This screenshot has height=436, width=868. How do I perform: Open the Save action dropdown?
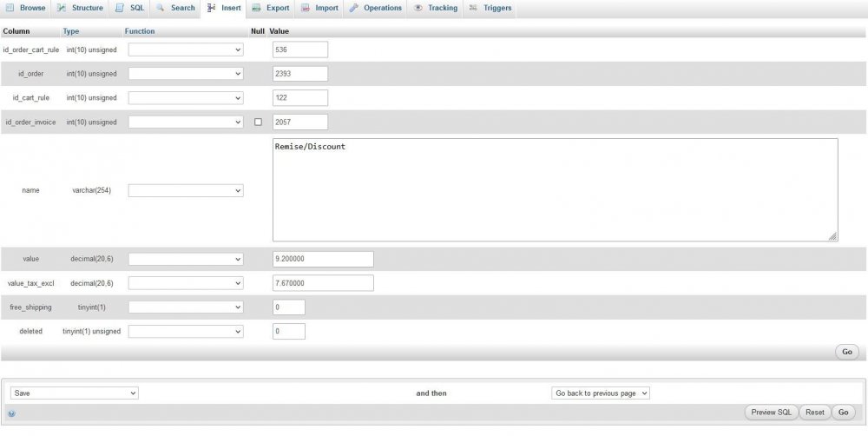[74, 393]
